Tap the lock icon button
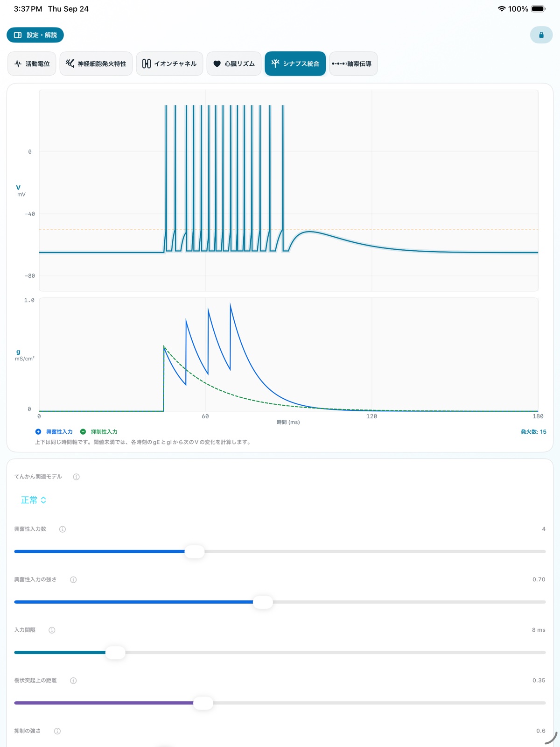The height and width of the screenshot is (747, 560). point(541,35)
